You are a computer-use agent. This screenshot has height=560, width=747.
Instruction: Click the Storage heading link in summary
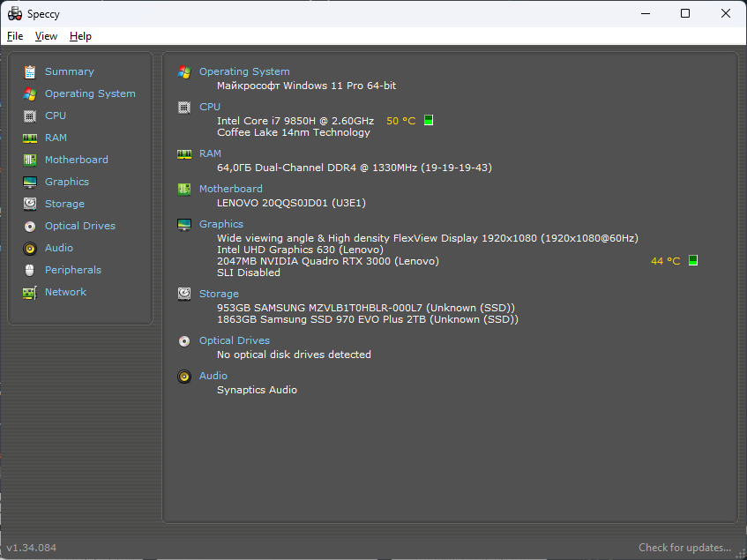(219, 294)
